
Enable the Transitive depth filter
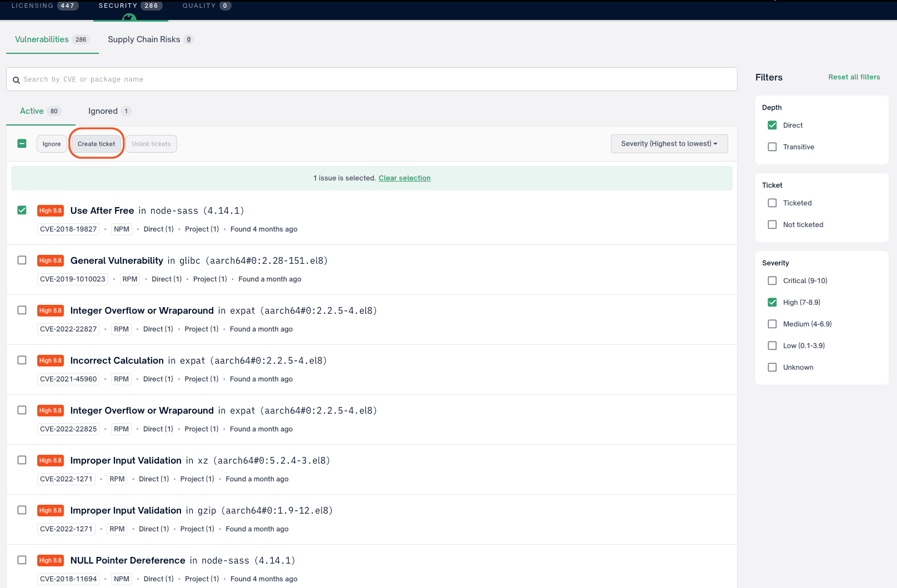tap(772, 147)
